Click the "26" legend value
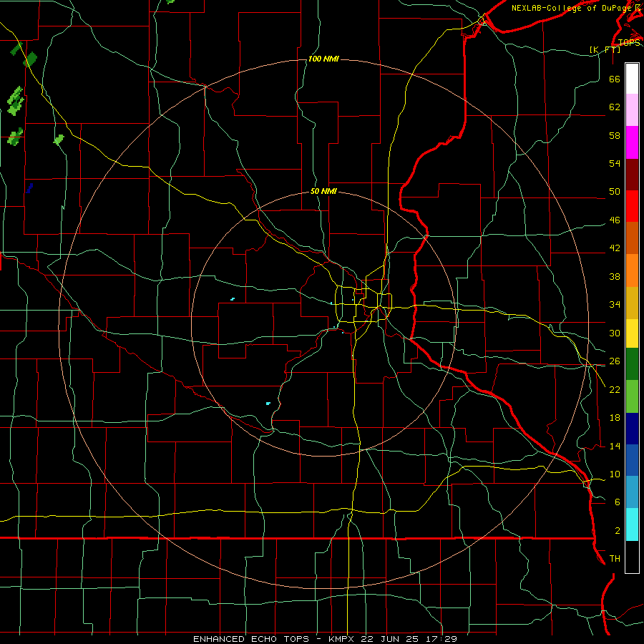The height and width of the screenshot is (644, 644). click(615, 361)
